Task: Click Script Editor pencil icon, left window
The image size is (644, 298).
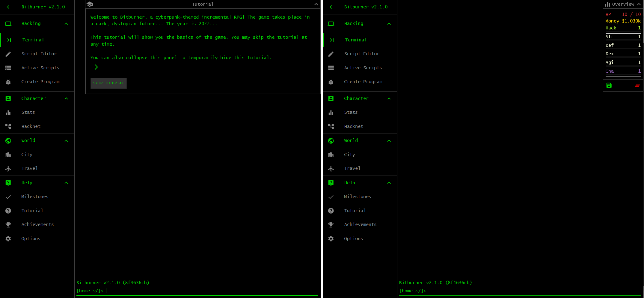Action: pos(8,54)
